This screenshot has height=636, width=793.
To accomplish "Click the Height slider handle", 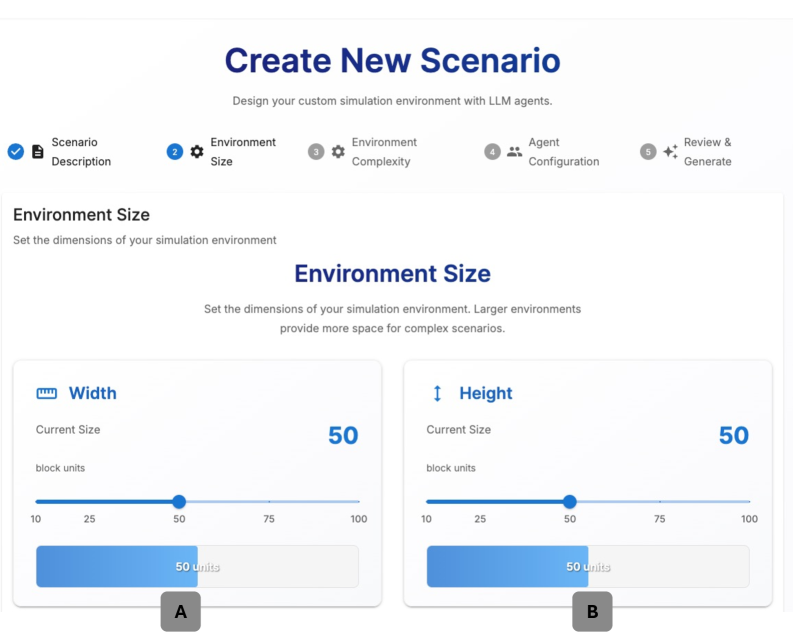I will point(570,502).
